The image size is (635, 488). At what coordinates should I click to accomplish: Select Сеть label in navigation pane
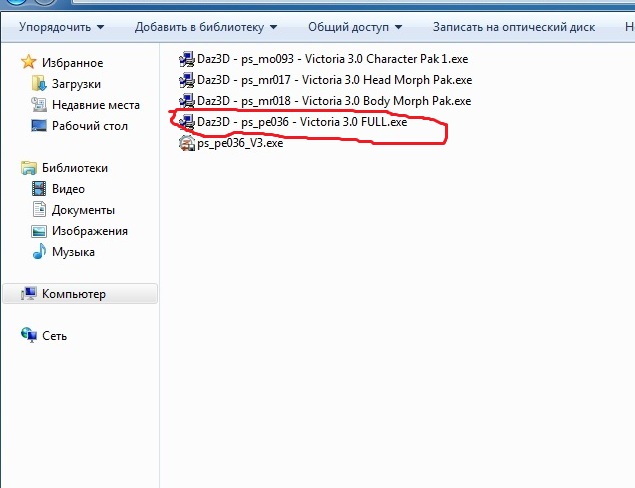54,336
